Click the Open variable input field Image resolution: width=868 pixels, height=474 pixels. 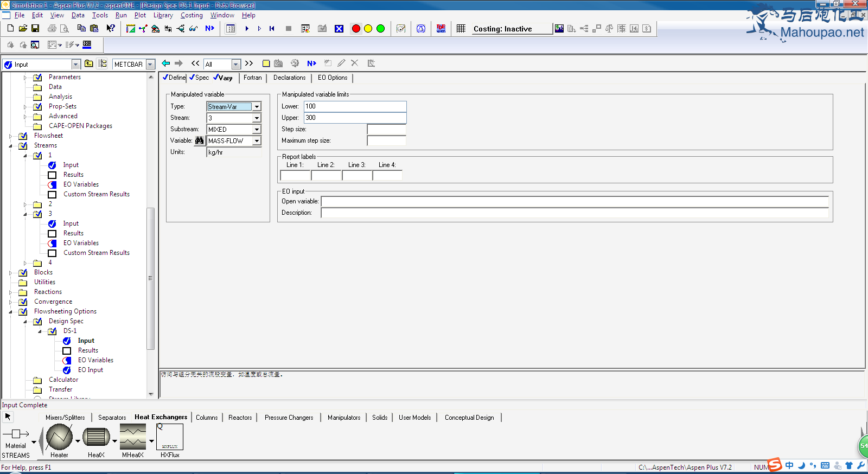(x=575, y=201)
